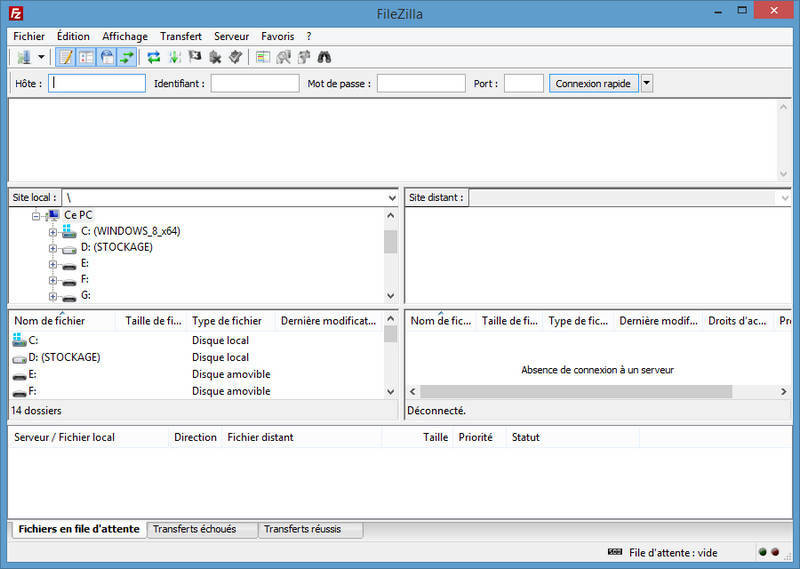Click the Statut queue column header
The height and width of the screenshot is (569, 800).
click(572, 437)
